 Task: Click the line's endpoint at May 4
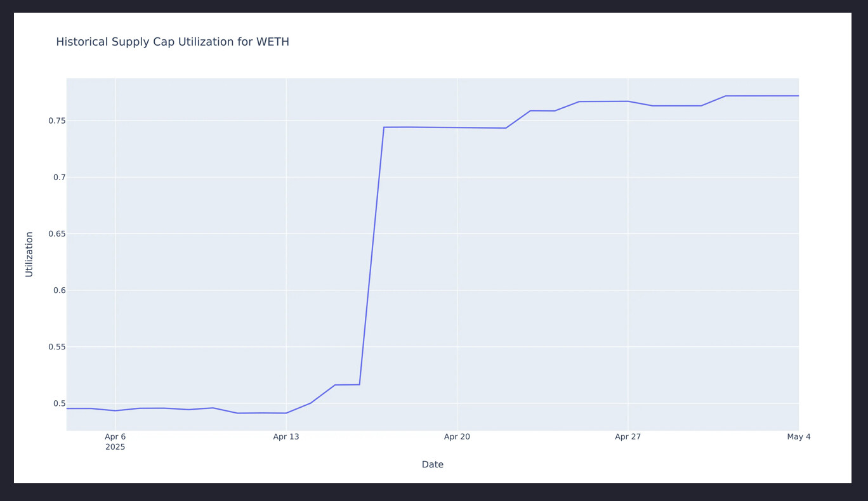point(798,96)
